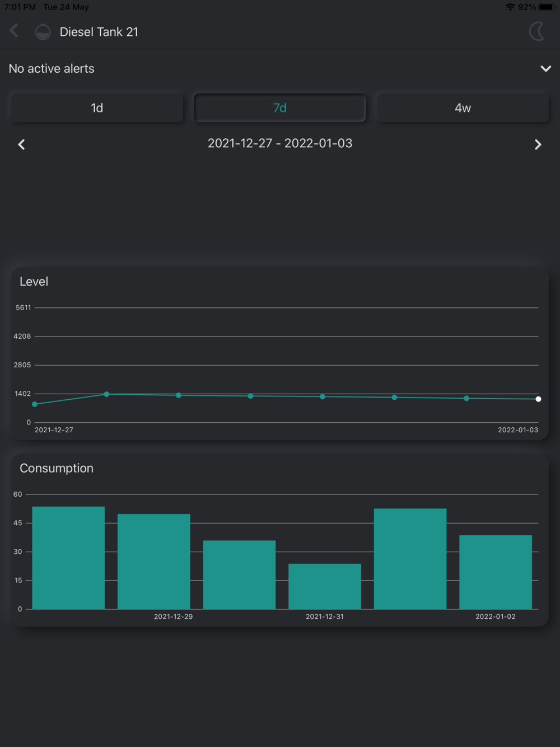Tap the battery status icon
The image size is (560, 747).
click(x=547, y=7)
